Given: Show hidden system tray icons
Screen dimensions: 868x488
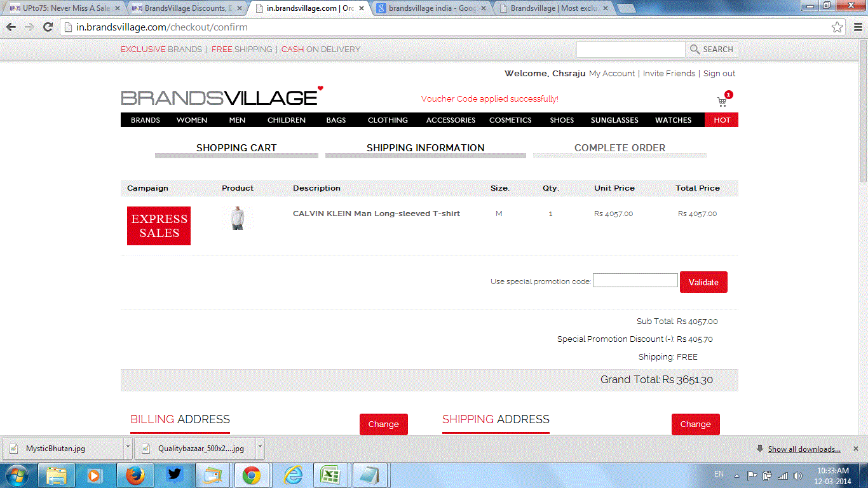Looking at the screenshot, I should [736, 475].
